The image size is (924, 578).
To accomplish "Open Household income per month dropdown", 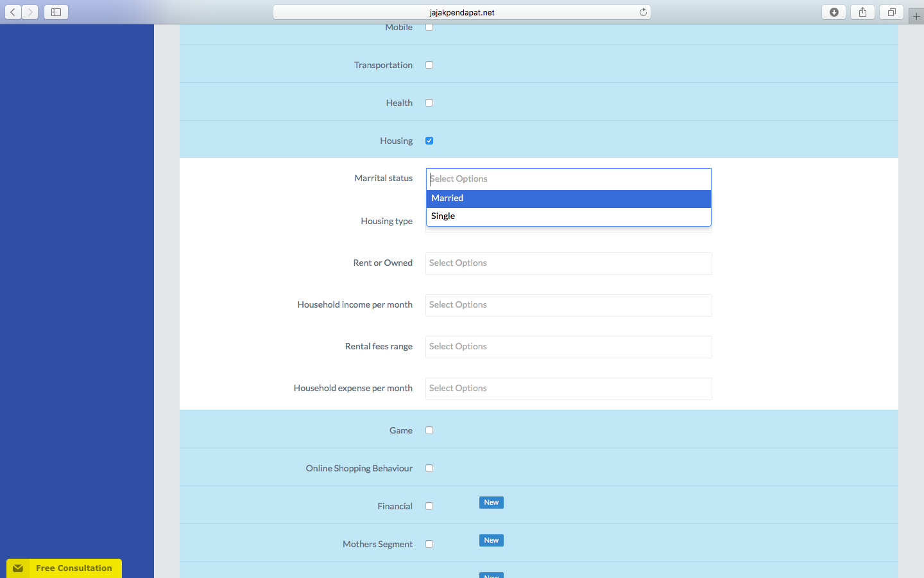I will 569,305.
